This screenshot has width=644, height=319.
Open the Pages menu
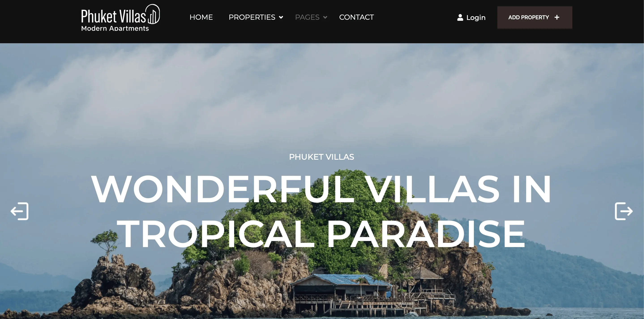pos(307,17)
